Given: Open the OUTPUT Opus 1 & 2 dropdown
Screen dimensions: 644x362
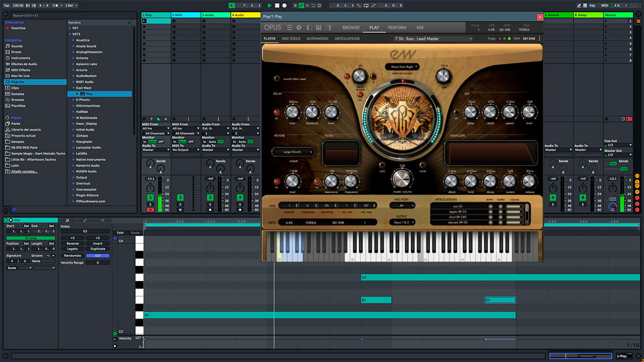Looking at the screenshot, I should pyautogui.click(x=402, y=222).
